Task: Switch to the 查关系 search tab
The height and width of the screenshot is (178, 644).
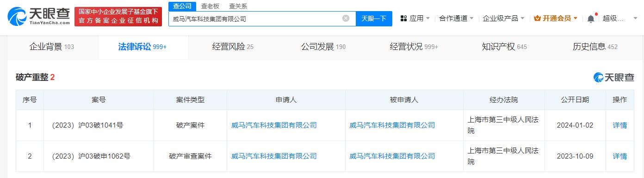Action: pyautogui.click(x=238, y=6)
